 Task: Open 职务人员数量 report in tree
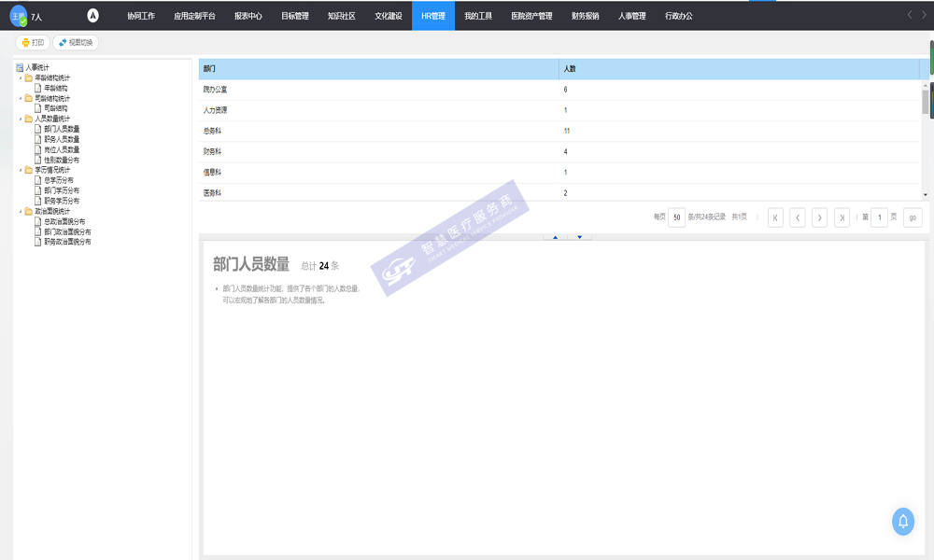click(62, 139)
